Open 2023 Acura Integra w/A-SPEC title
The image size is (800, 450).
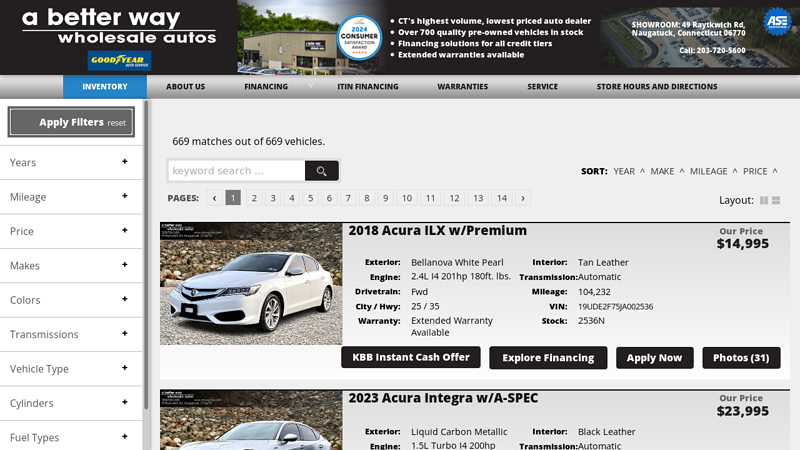coord(443,398)
